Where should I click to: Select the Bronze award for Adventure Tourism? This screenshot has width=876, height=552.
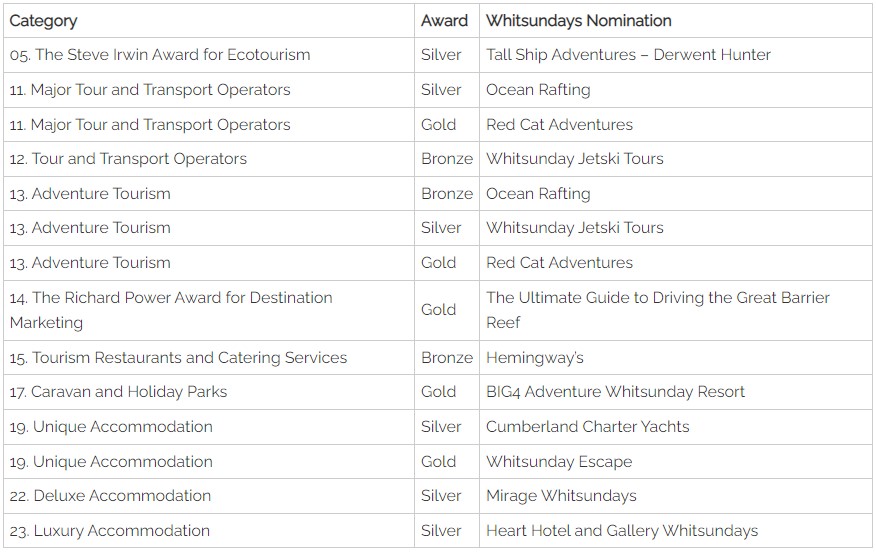[447, 194]
